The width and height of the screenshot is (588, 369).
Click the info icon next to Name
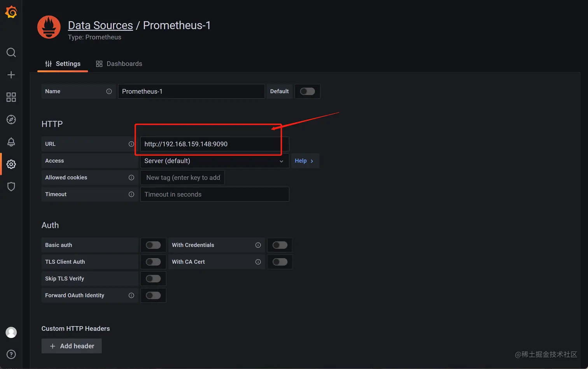coord(109,91)
